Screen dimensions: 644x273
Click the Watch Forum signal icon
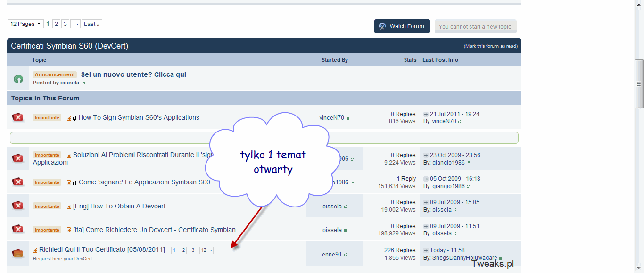click(382, 26)
